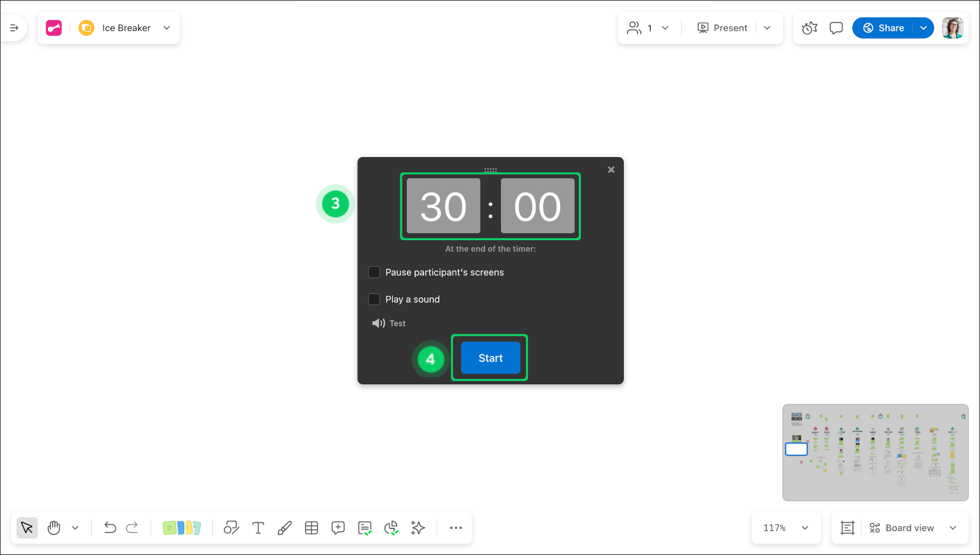980x555 pixels.
Task: Start the 30 minute timer
Action: click(x=489, y=358)
